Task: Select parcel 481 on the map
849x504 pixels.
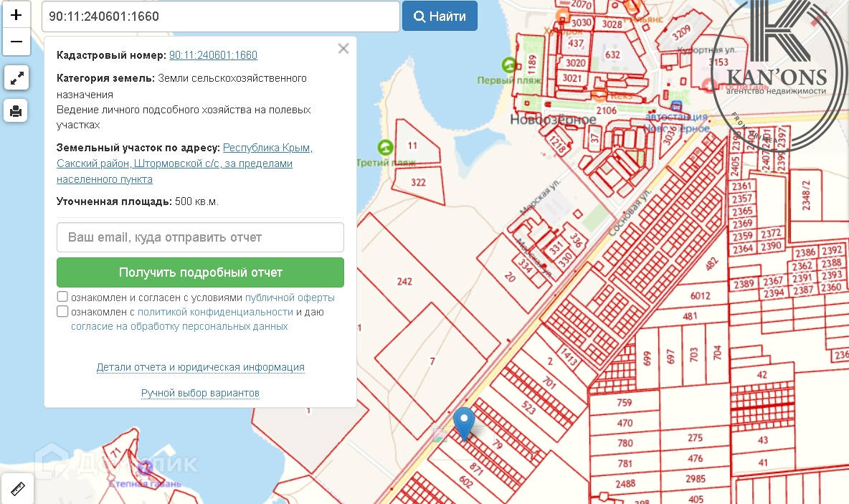Action: [x=691, y=316]
